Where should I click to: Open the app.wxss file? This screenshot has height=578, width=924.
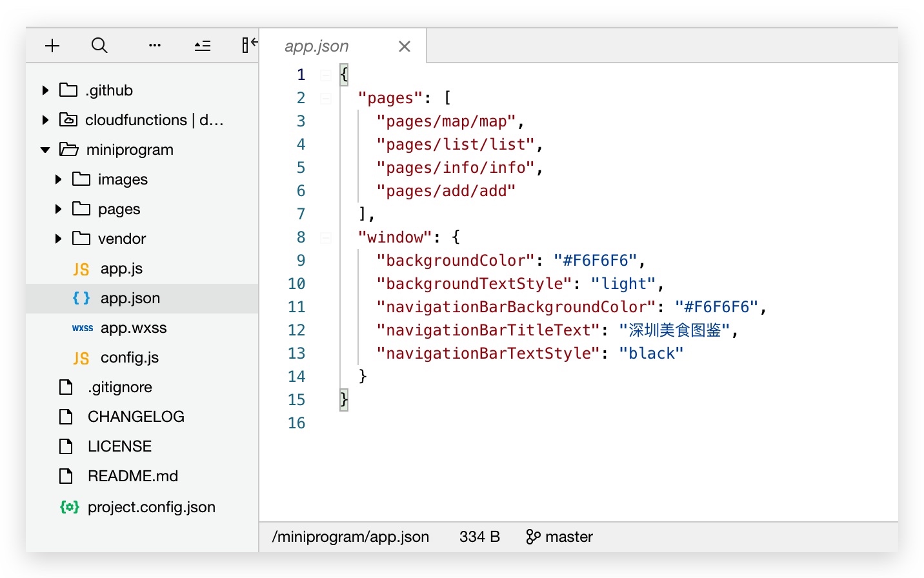click(134, 328)
